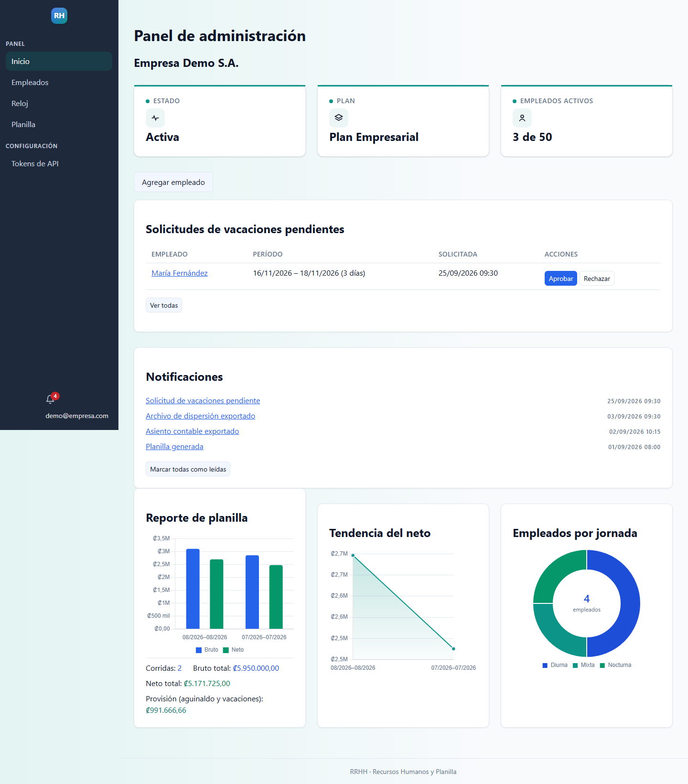Click the pulse icon in Estado card
The height and width of the screenshot is (784, 688).
[x=155, y=118]
